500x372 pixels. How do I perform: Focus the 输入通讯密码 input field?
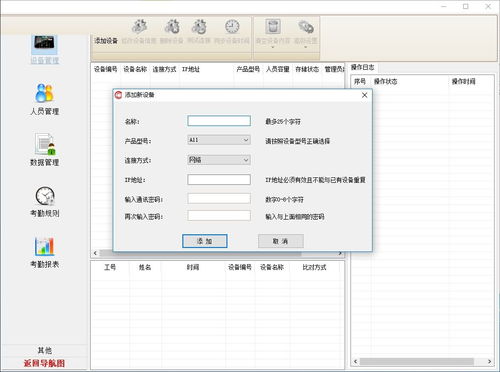[219, 199]
